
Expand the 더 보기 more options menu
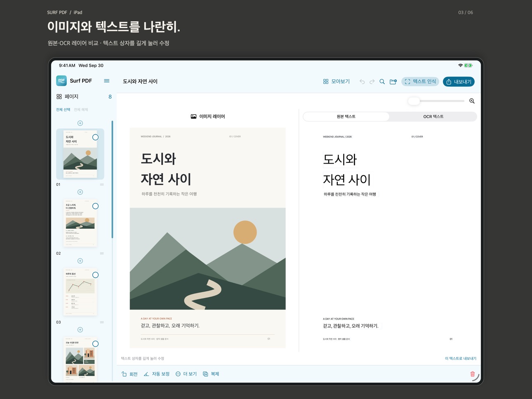pyautogui.click(x=186, y=374)
